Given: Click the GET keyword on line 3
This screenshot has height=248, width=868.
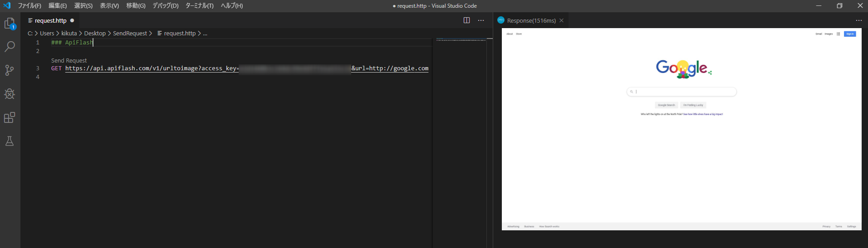Looking at the screenshot, I should 56,68.
